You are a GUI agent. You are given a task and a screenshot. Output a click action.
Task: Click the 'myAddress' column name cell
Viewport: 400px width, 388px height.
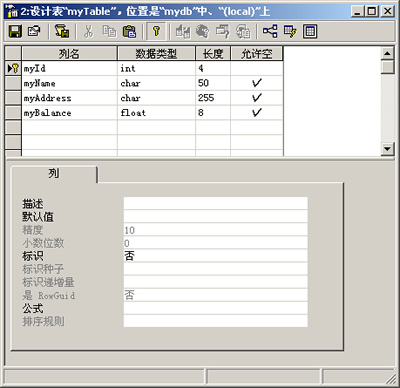pos(69,98)
